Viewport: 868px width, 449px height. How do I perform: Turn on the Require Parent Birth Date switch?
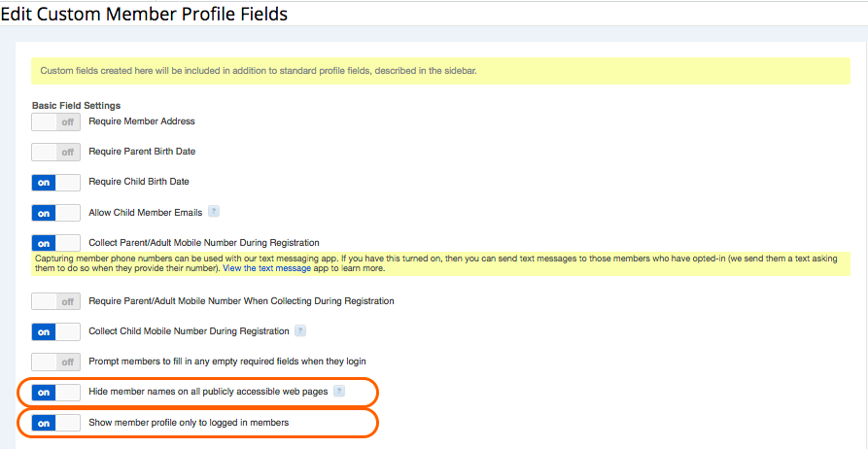pyautogui.click(x=56, y=152)
